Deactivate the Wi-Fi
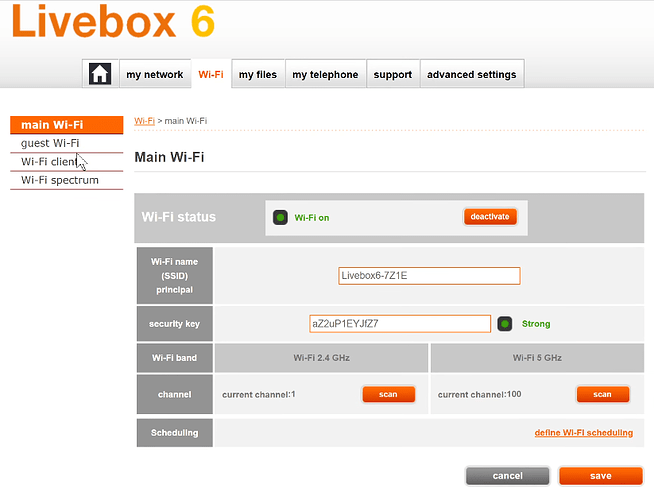The height and width of the screenshot is (500, 654). coord(490,217)
